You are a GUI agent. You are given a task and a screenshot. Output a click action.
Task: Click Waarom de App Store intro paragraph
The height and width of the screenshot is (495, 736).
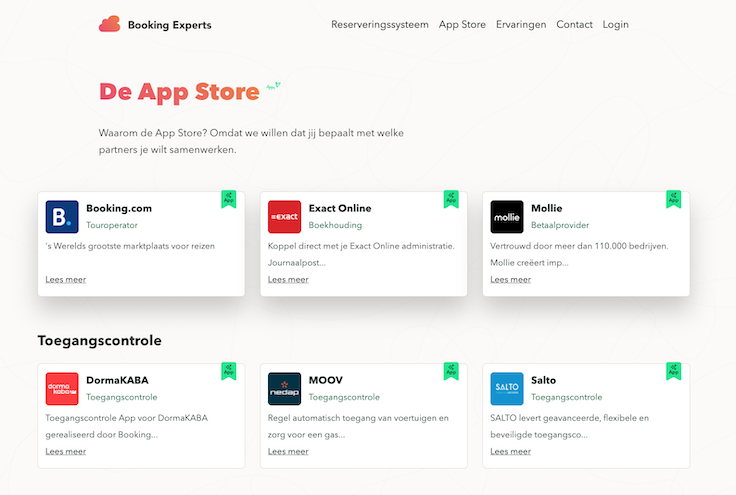[251, 141]
